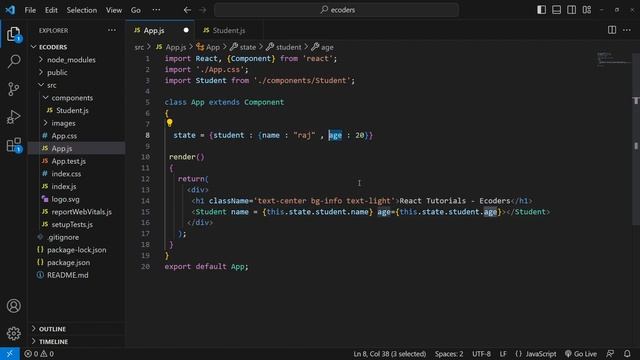Open the Go menu
The width and height of the screenshot is (640, 360).
tap(136, 10)
